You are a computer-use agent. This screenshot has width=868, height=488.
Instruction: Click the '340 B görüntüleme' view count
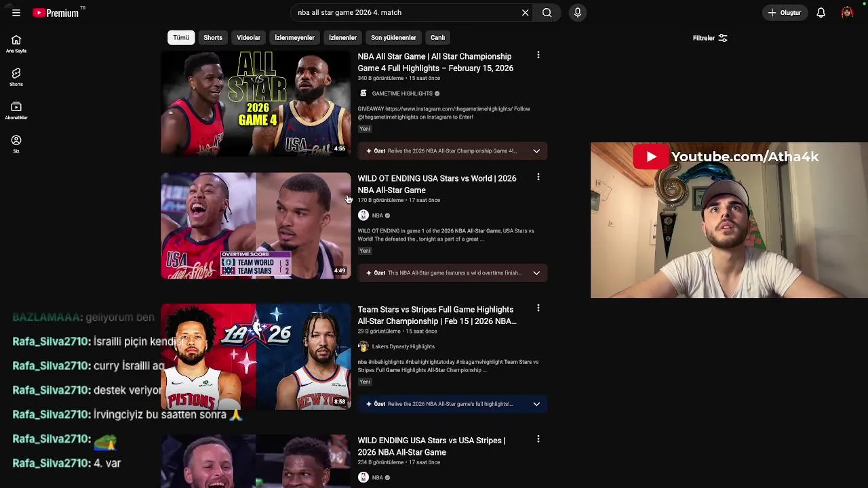coord(380,78)
